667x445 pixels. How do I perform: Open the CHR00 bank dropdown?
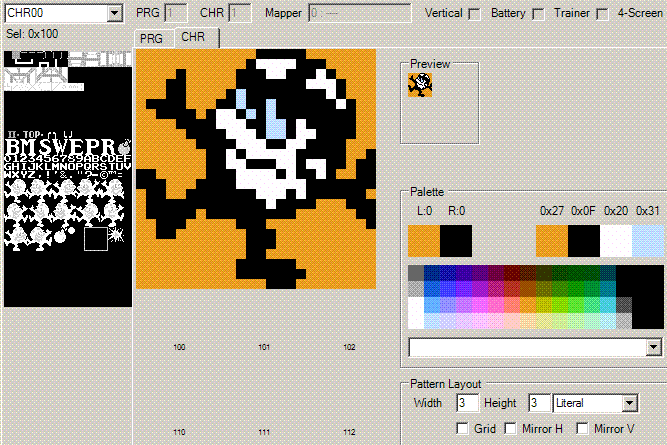click(115, 13)
